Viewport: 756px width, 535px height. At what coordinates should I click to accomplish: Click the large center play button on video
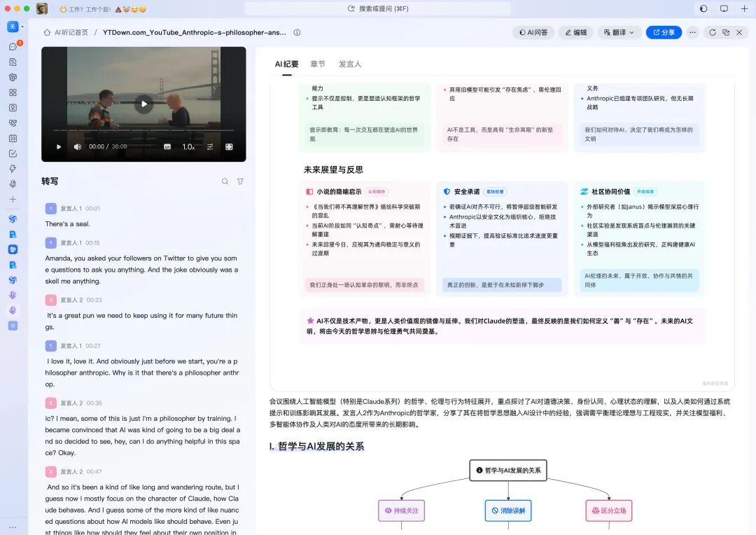coord(143,104)
